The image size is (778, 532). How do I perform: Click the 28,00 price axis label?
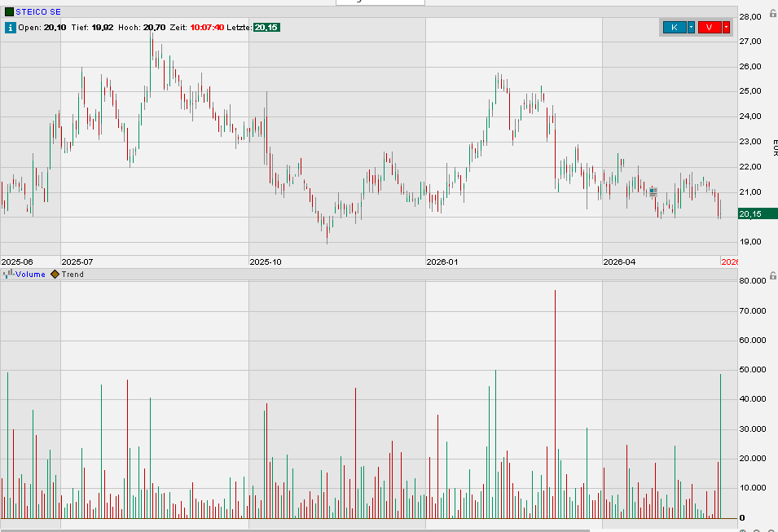pos(750,16)
